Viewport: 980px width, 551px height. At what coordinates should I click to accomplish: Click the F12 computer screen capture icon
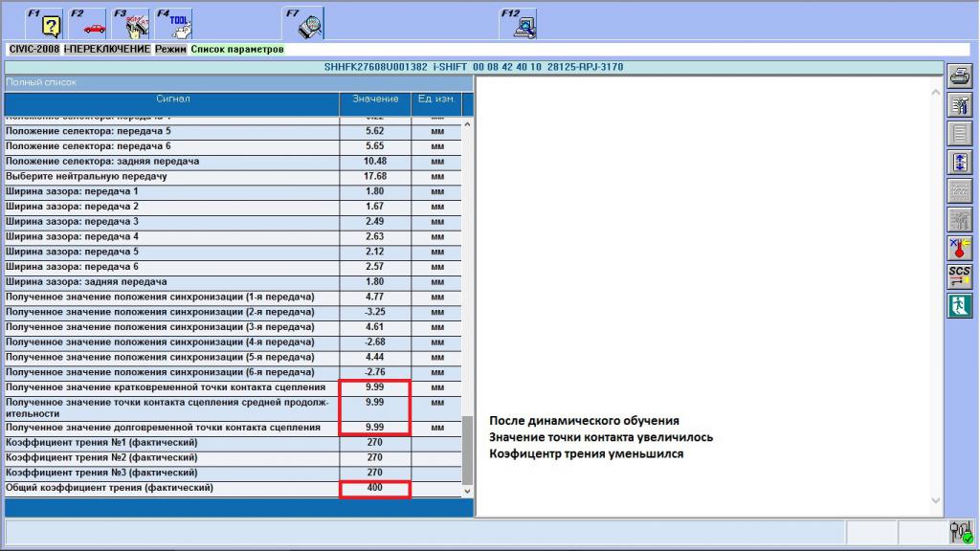coord(523,24)
